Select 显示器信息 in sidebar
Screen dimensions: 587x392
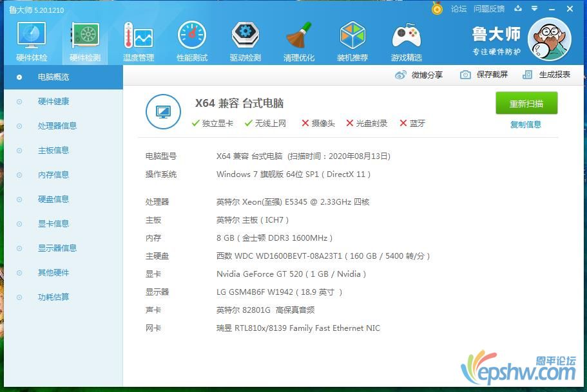coord(63,248)
